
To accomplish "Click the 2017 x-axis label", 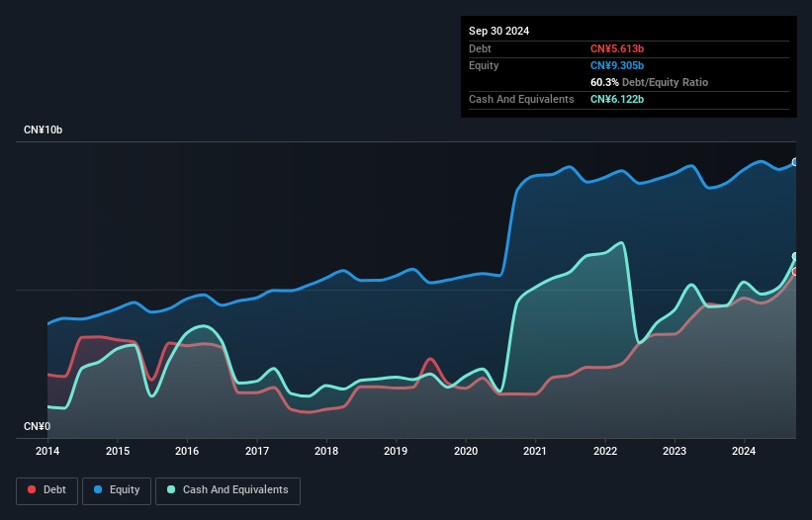I will [257, 451].
